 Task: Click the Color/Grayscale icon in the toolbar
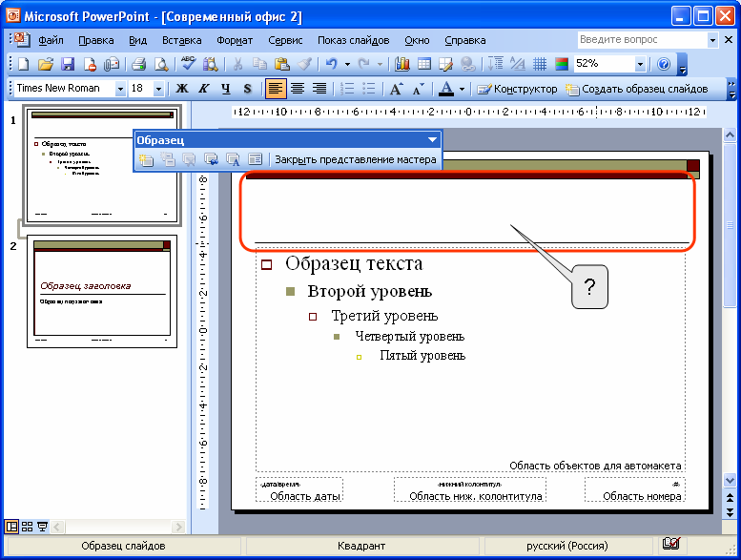(x=562, y=64)
